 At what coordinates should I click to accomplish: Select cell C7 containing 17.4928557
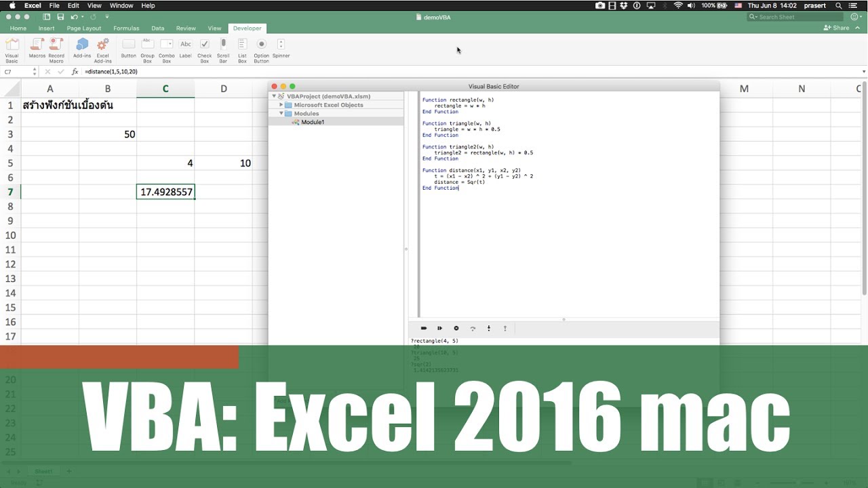tap(165, 192)
